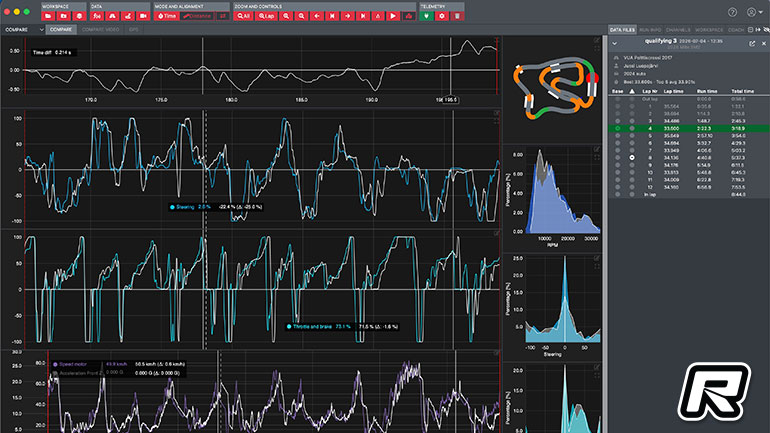Click the second Data group icon
The height and width of the screenshot is (433, 770).
tap(112, 16)
